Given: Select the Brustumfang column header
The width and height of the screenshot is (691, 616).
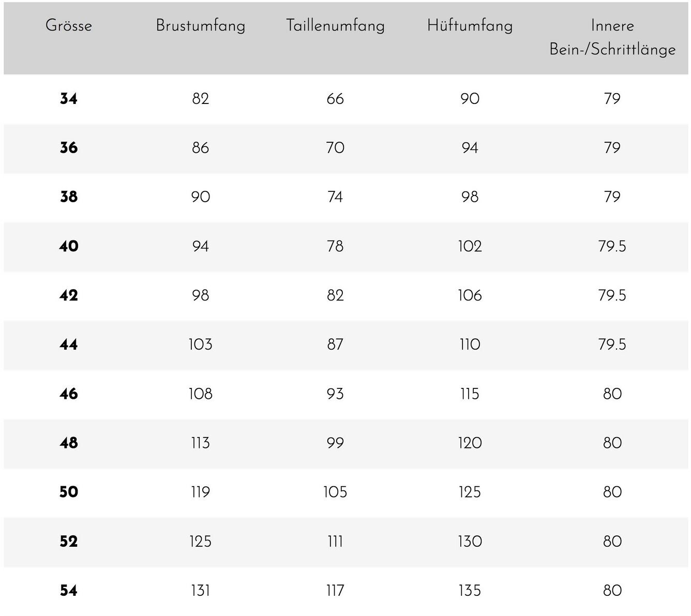Looking at the screenshot, I should 201,26.
